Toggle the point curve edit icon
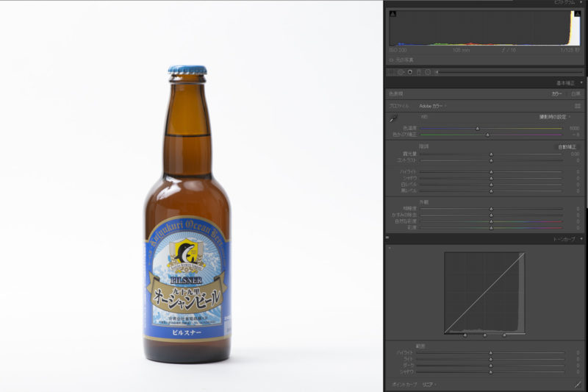The image size is (588, 392). pyautogui.click(x=578, y=384)
